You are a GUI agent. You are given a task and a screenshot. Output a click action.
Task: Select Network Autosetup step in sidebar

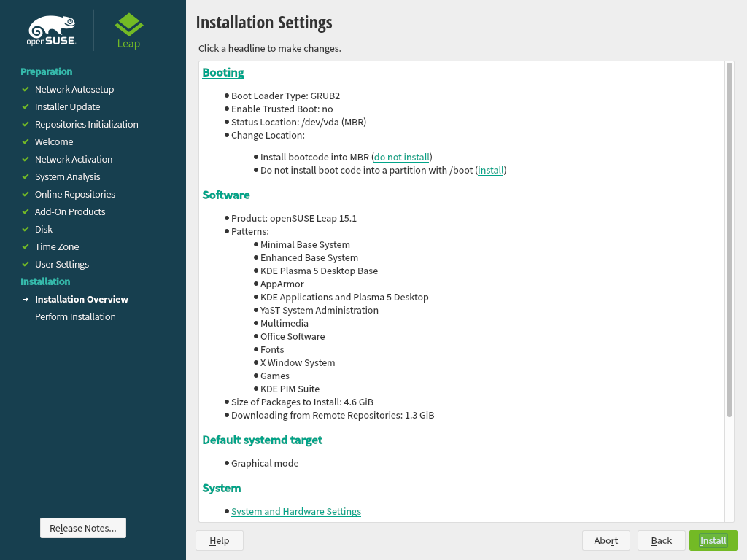click(74, 89)
